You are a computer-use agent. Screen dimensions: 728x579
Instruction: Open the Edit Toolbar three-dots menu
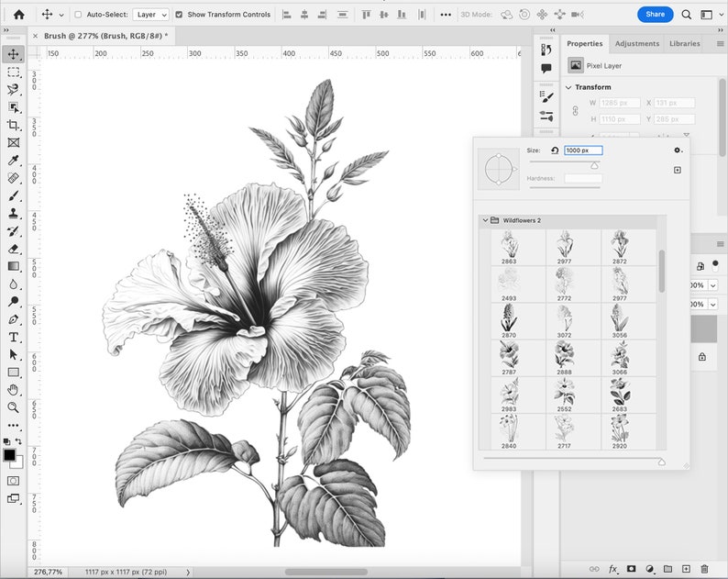tap(13, 425)
